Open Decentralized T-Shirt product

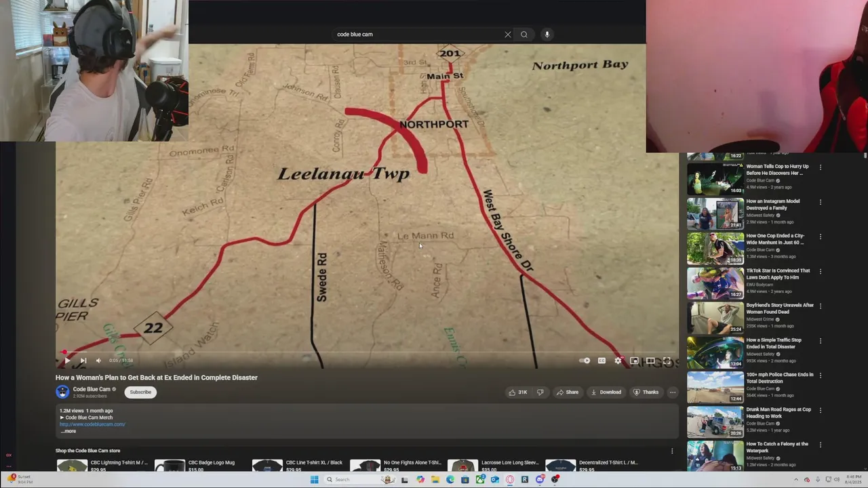591,465
